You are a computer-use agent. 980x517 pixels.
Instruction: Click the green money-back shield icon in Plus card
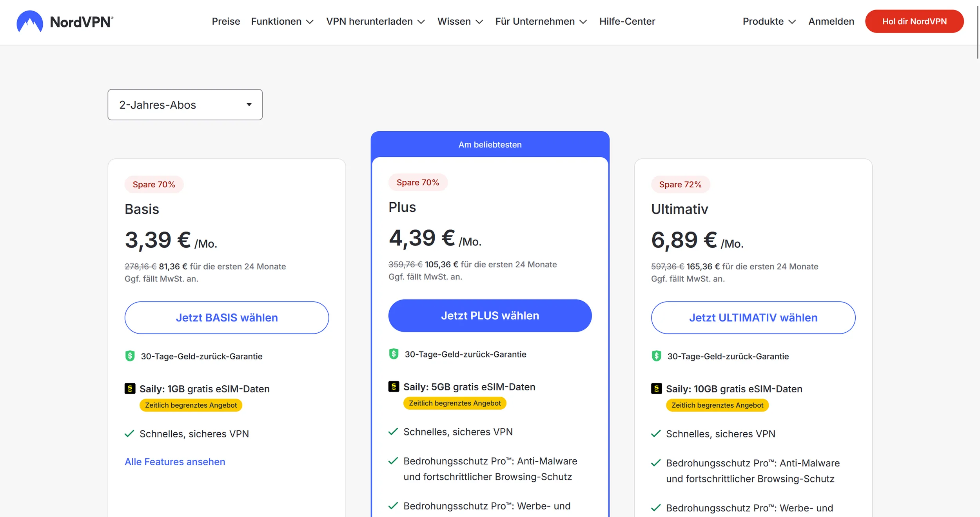click(x=394, y=354)
